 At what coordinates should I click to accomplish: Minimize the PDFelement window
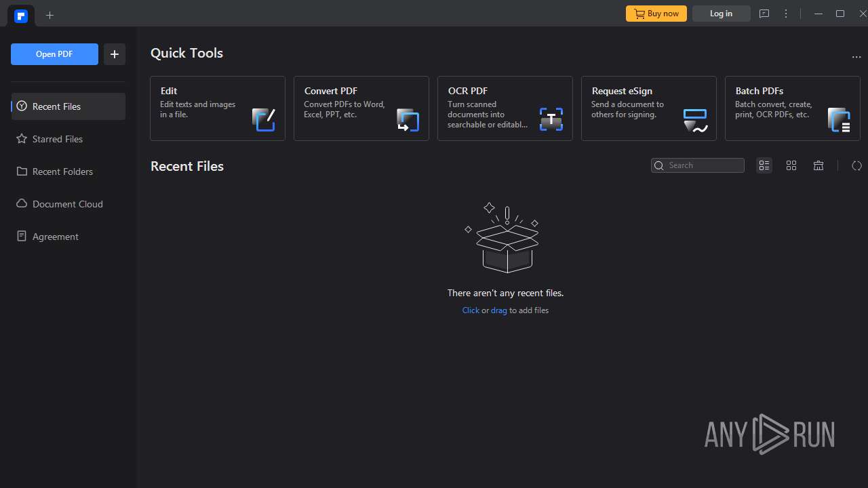click(x=818, y=14)
